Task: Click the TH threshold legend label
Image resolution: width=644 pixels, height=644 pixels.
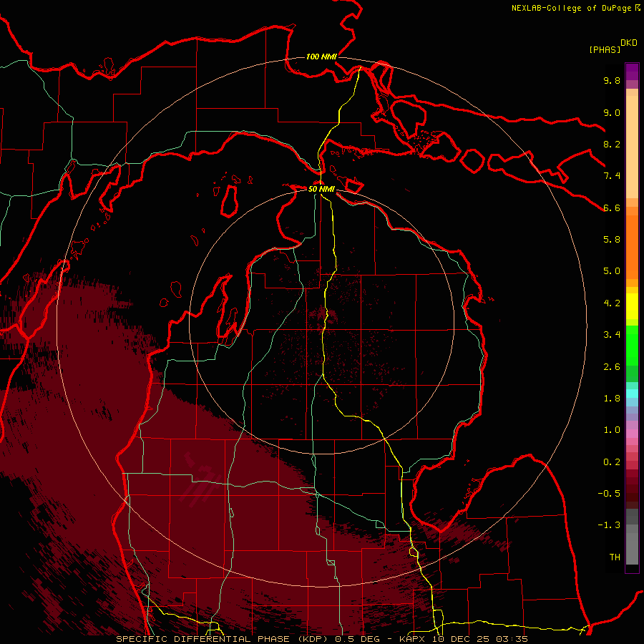Action: click(x=615, y=557)
